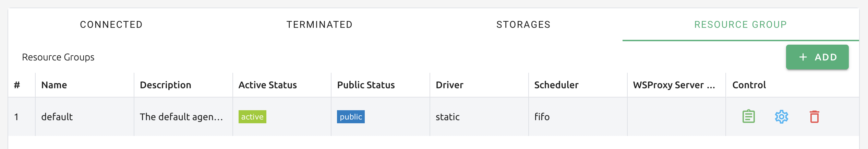The height and width of the screenshot is (149, 868).
Task: Click the Active Status column header
Action: (x=268, y=85)
